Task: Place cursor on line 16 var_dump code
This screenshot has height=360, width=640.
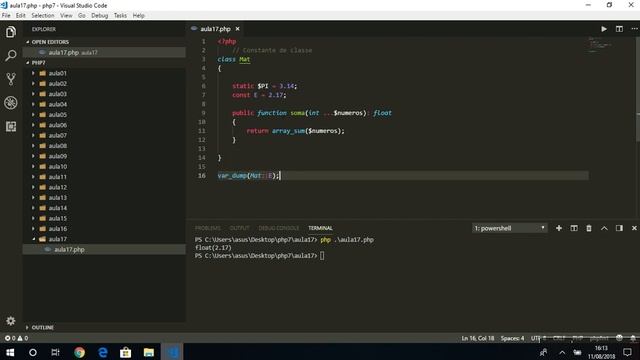Action: pos(249,176)
